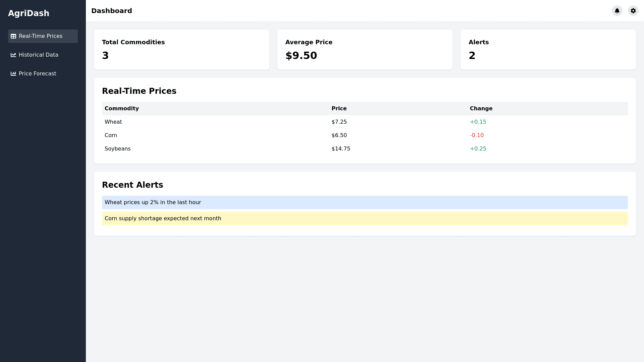Open the Wheat prices up 2% alert

pos(365,202)
